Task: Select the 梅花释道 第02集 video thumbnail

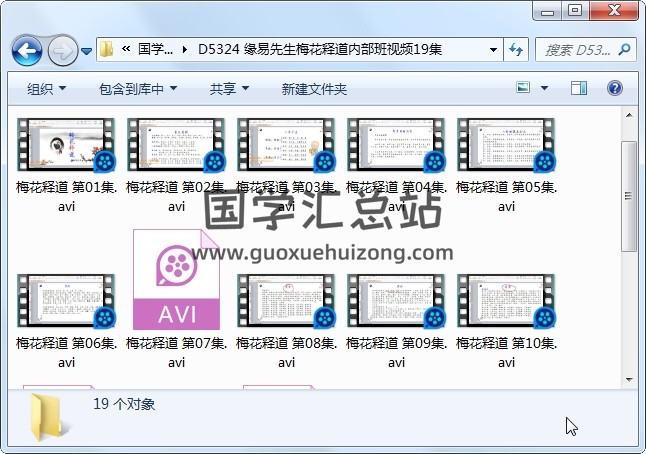Action: point(176,145)
